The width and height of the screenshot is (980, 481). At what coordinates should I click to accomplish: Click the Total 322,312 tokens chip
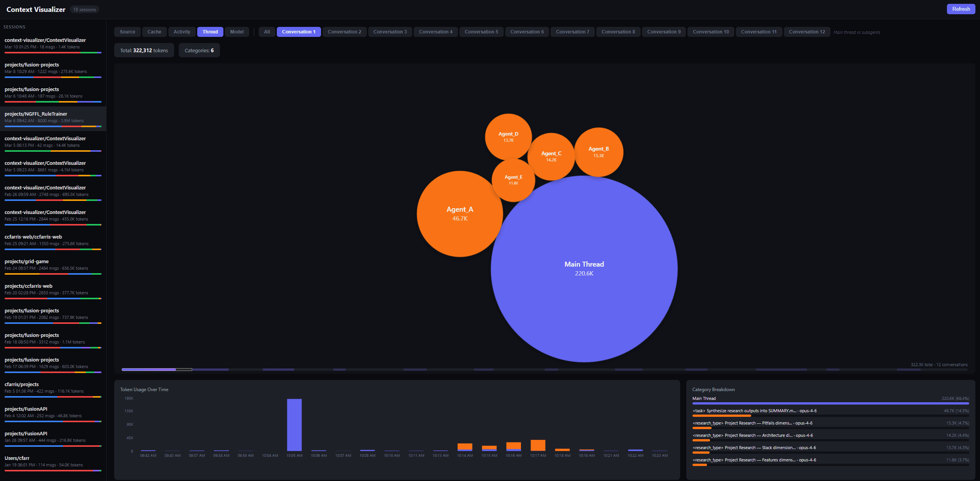tap(144, 50)
